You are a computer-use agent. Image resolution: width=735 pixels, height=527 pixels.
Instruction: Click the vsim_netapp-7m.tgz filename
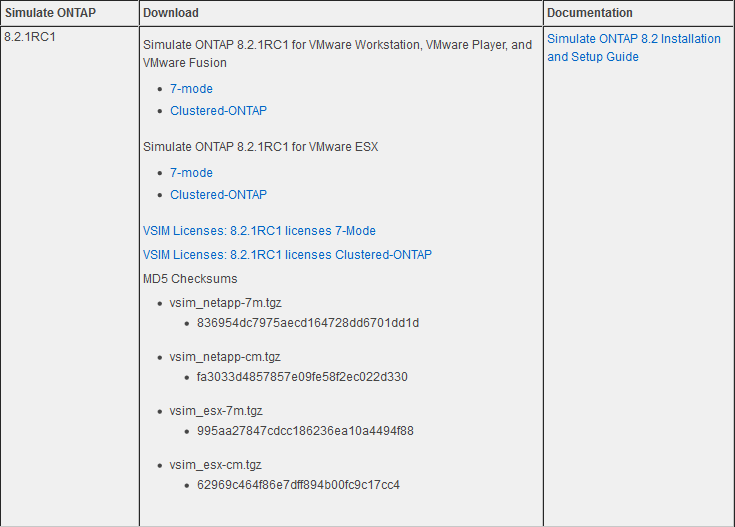coord(225,303)
